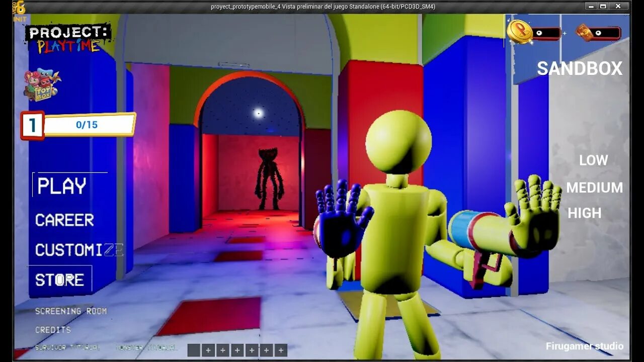Viewport: 644px width, 362px height.
Task: View the CREDITS
Action: 53,330
